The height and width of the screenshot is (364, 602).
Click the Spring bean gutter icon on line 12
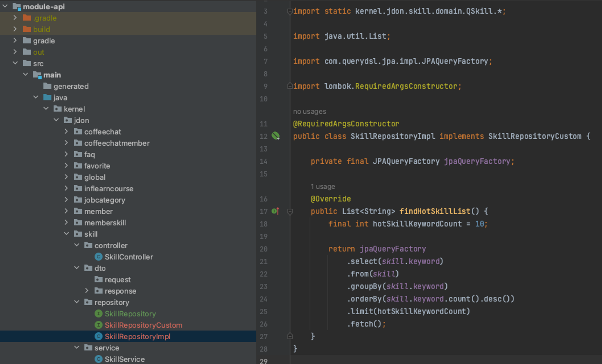pyautogui.click(x=275, y=136)
